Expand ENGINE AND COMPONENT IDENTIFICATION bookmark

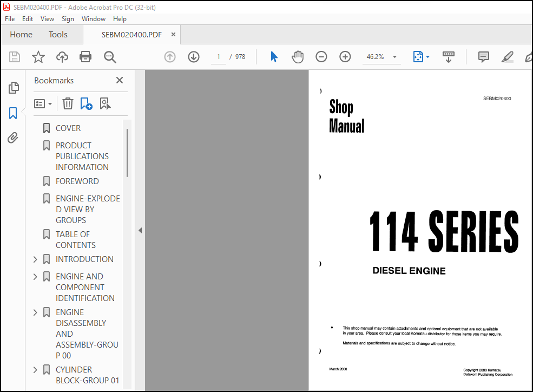(x=35, y=277)
